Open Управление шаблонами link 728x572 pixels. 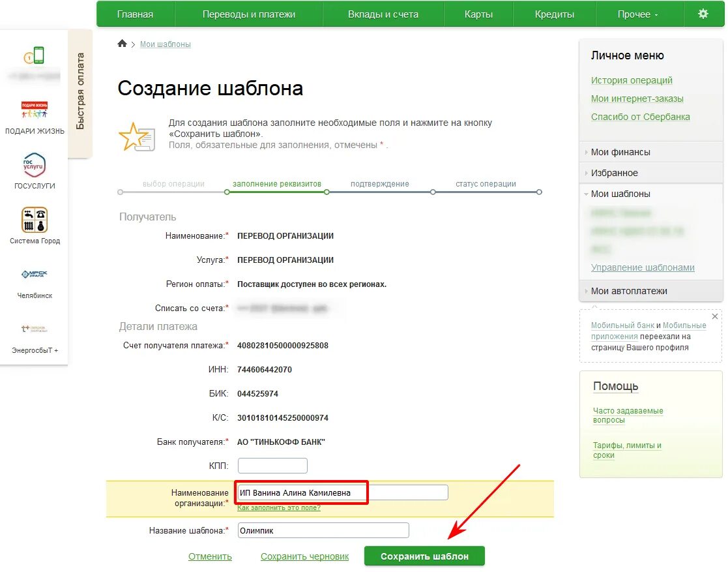643,267
